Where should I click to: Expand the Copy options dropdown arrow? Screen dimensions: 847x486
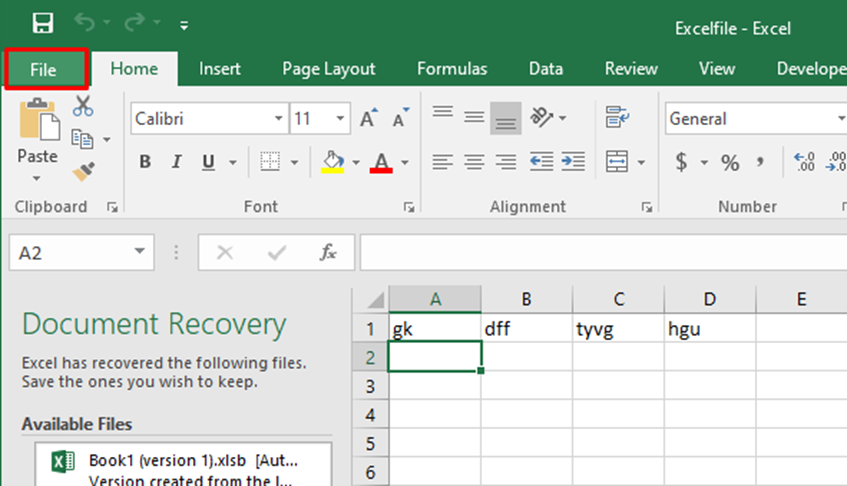pyautogui.click(x=107, y=140)
